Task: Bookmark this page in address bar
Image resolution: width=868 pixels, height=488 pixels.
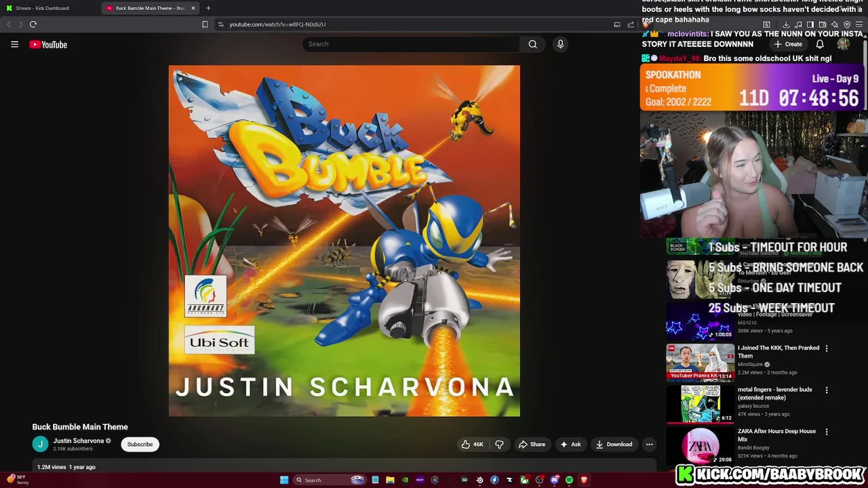Action: [x=205, y=24]
